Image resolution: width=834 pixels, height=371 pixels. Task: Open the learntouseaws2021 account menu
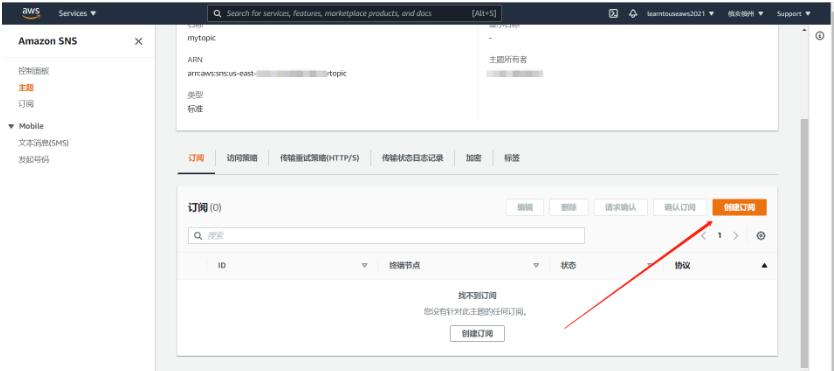(x=680, y=14)
